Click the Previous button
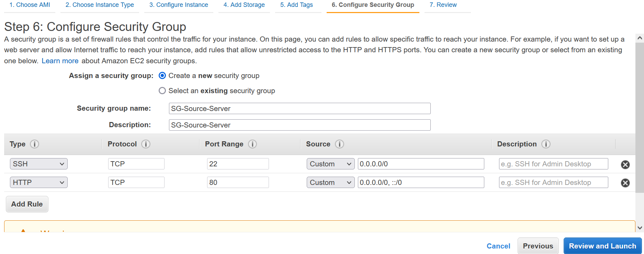This screenshot has height=254, width=644. point(538,246)
